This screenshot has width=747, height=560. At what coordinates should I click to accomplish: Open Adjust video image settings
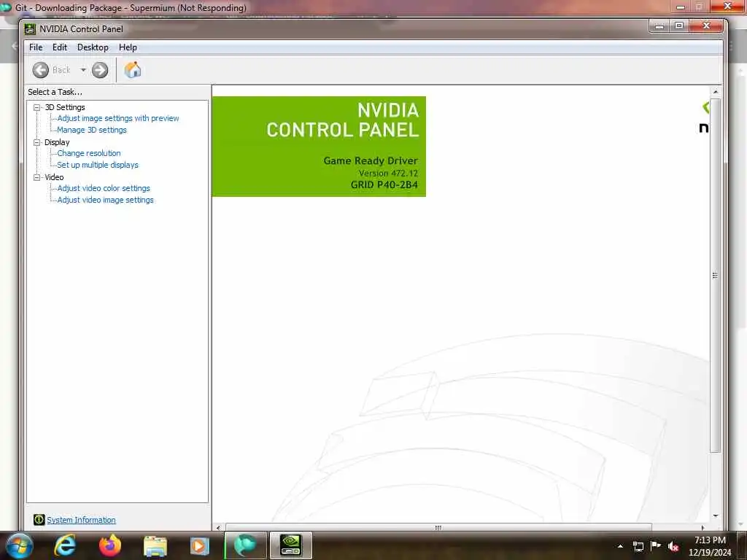[x=105, y=200]
